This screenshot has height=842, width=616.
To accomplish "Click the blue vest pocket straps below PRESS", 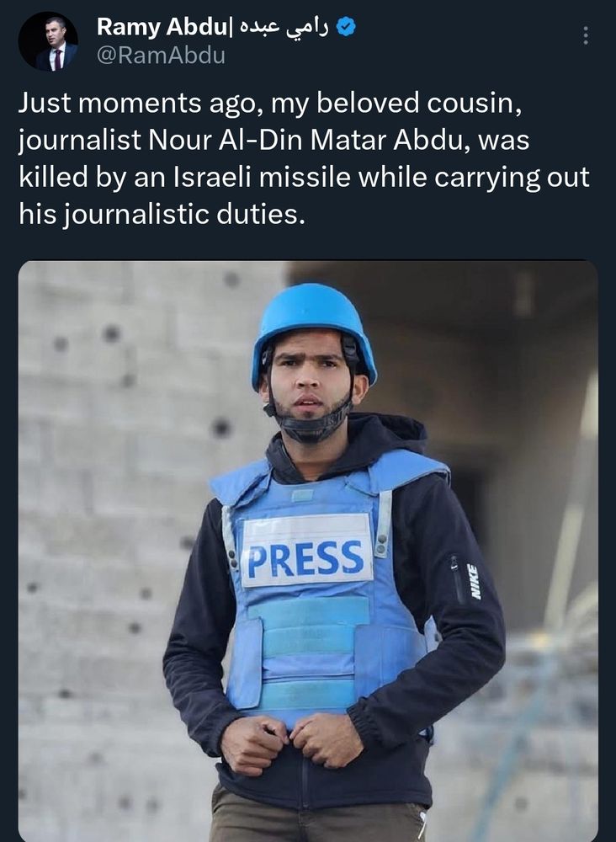I will click(x=309, y=652).
